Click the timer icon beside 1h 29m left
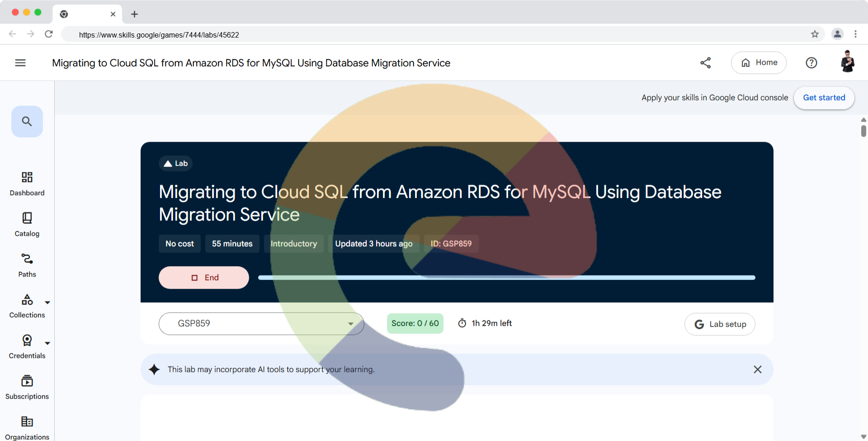868x441 pixels. point(462,323)
